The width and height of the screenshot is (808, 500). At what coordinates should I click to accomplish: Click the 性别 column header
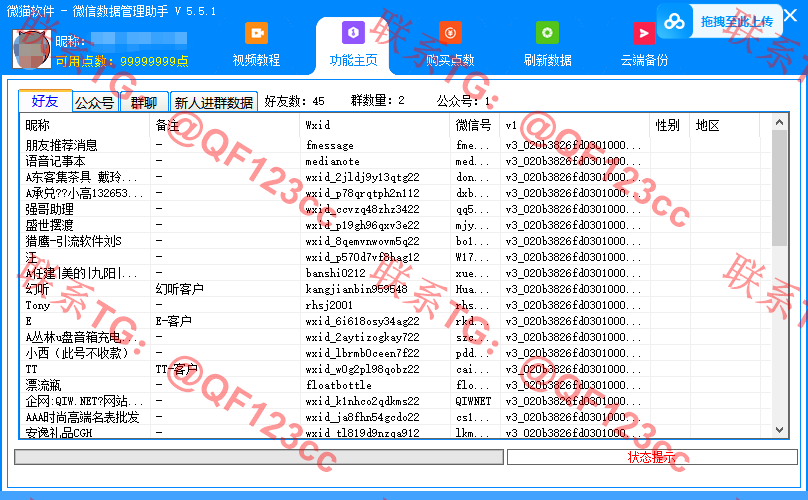[x=670, y=125]
